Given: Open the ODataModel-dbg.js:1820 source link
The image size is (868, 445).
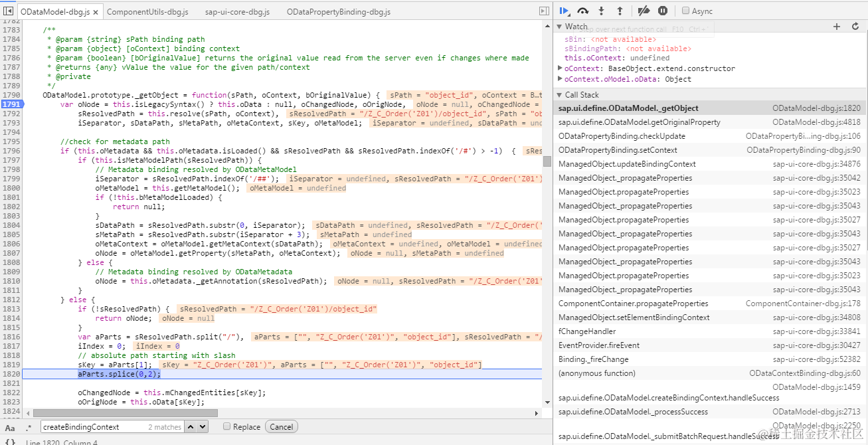Looking at the screenshot, I should pos(816,108).
